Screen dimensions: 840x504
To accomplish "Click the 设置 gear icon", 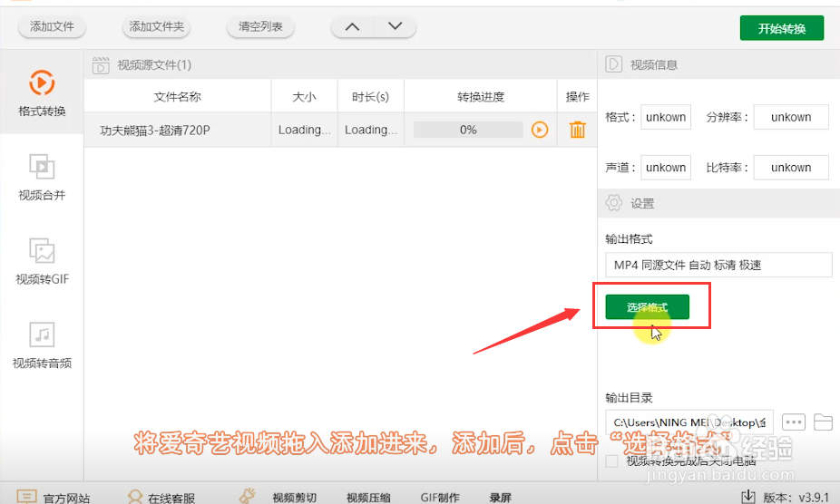I will 614,203.
